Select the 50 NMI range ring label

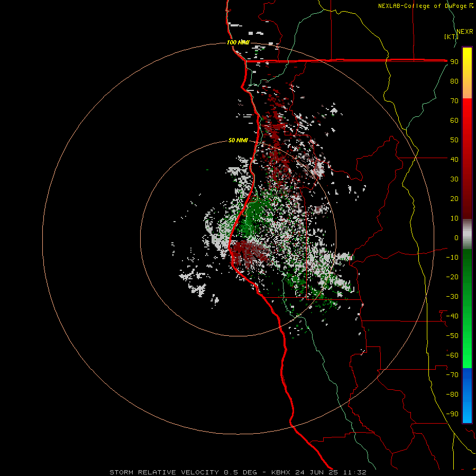pyautogui.click(x=238, y=140)
